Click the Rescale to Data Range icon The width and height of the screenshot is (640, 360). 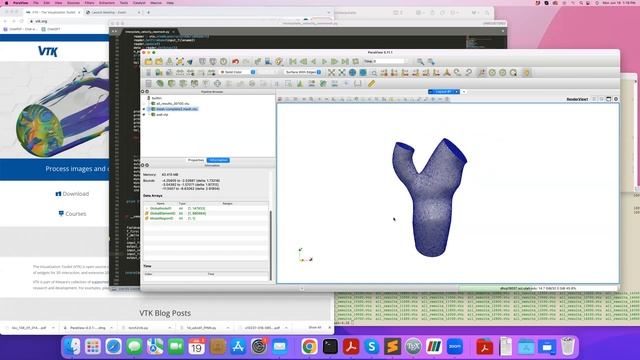tap(180, 73)
